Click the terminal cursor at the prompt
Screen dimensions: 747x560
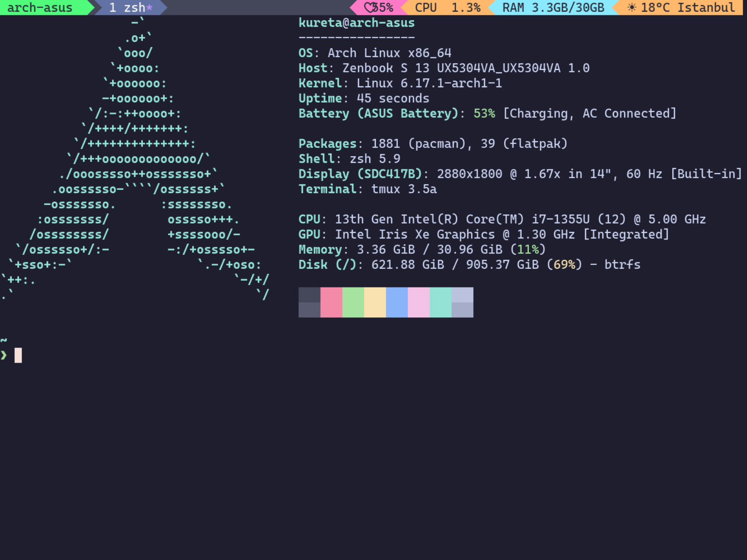(x=18, y=355)
